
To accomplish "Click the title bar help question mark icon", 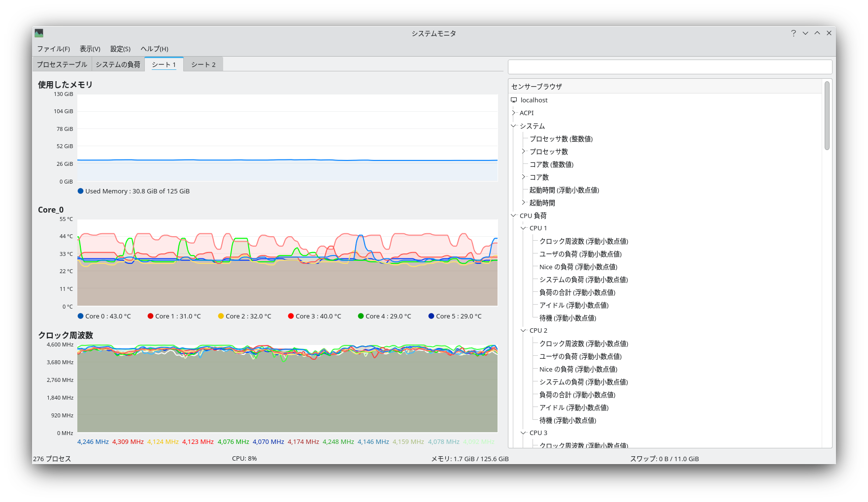I will coord(793,33).
